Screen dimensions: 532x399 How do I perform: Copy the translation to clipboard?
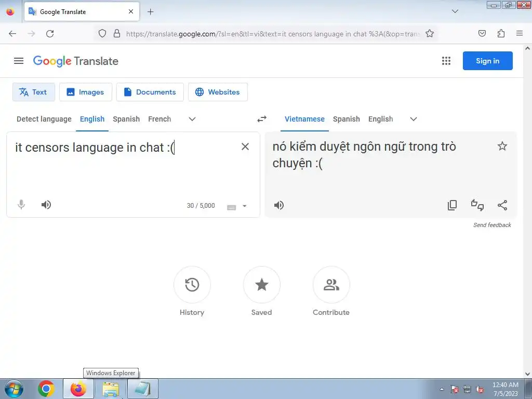click(x=452, y=205)
